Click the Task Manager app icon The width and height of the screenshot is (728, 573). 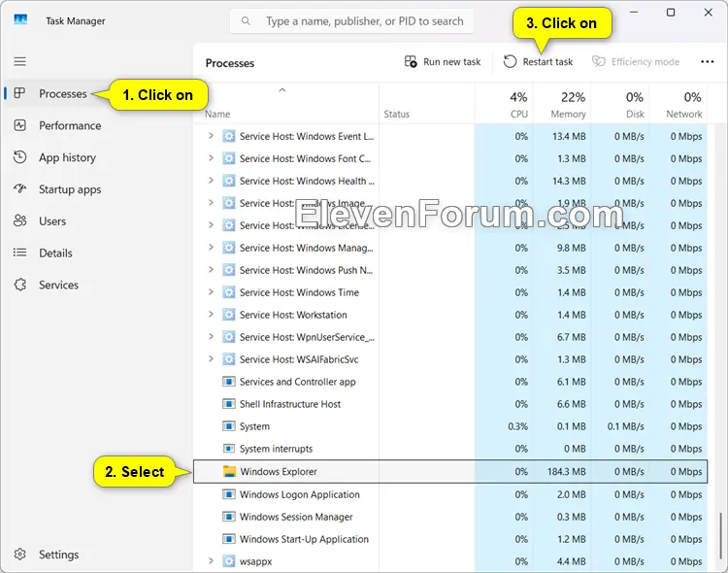20,19
